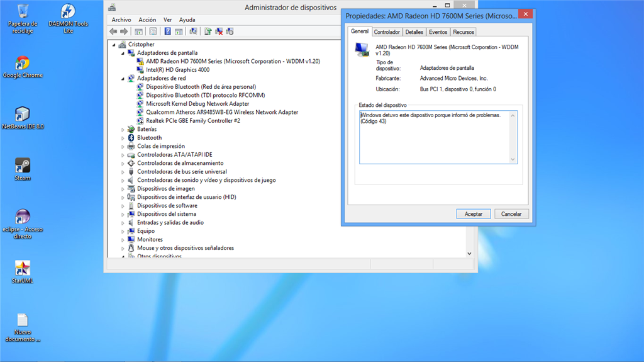Click the device icon in the Propiedades dialog
Screen dimensions: 644x362
(362, 50)
